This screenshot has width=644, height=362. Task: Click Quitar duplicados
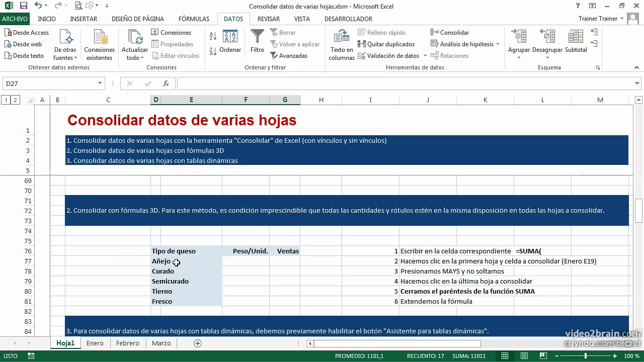pos(386,44)
